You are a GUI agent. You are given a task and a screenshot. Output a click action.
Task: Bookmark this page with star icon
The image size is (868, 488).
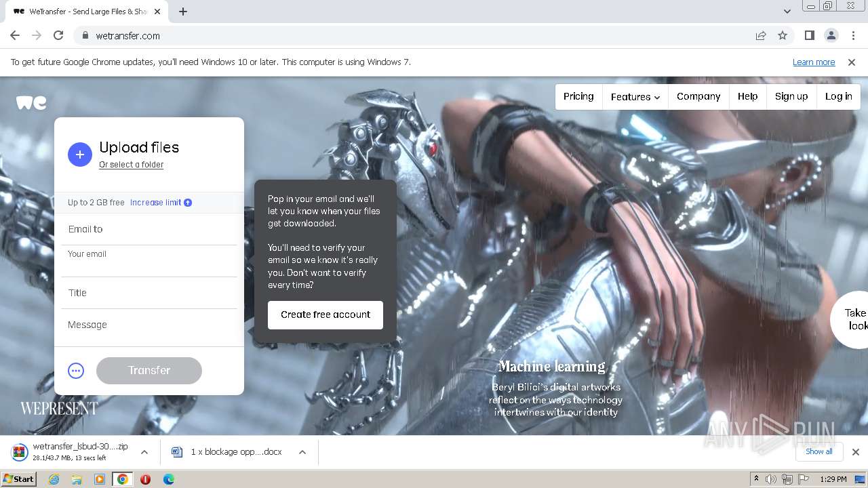[783, 35]
